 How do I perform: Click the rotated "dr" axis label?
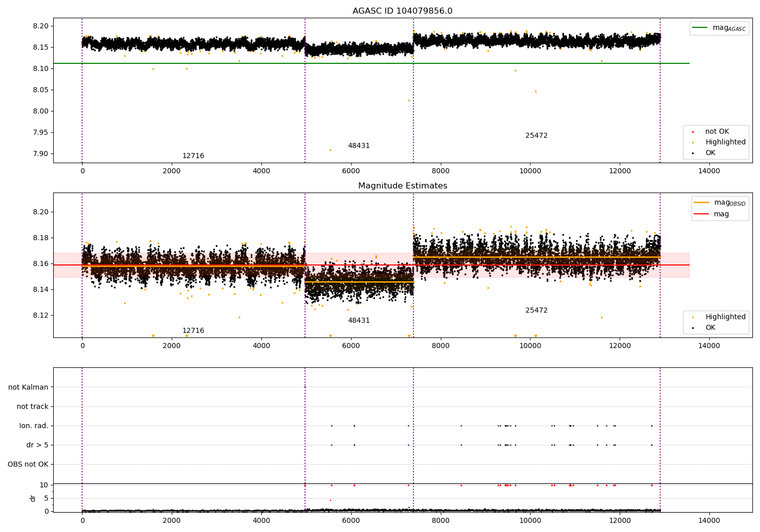coord(33,498)
